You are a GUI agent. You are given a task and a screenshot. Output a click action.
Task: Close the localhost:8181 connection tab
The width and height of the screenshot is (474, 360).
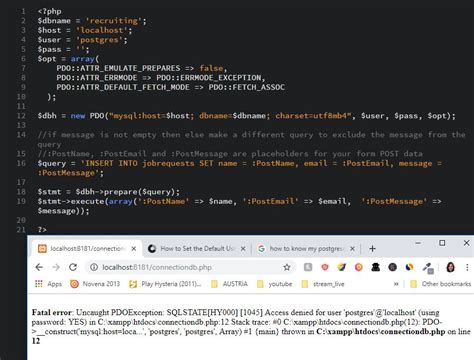pyautogui.click(x=134, y=249)
